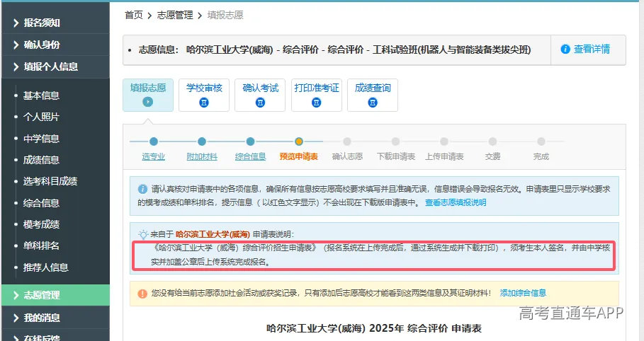This screenshot has width=644, height=341.
Task: Click the 交费 step label
Action: tap(492, 157)
